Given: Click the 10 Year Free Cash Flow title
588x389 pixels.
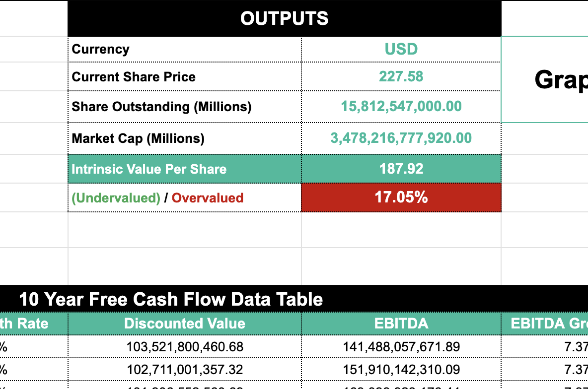Looking at the screenshot, I should 171,299.
